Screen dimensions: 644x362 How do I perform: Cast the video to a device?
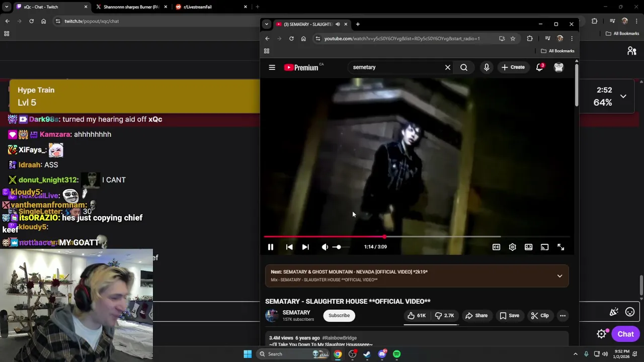pyautogui.click(x=544, y=247)
